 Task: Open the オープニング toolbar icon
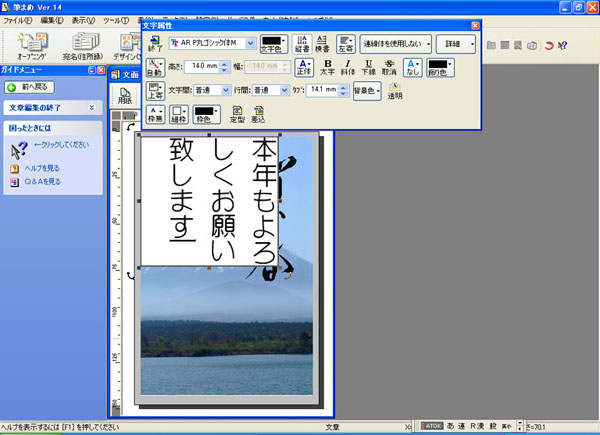34,45
